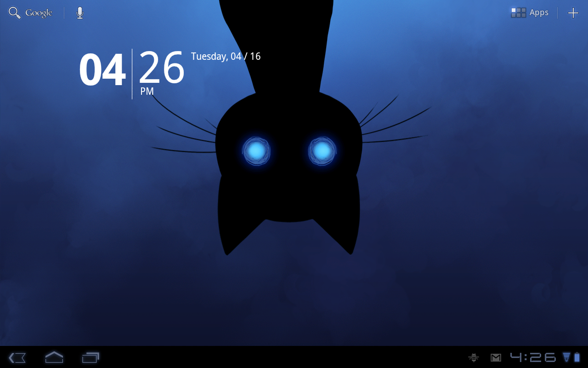The image size is (588, 368).
Task: Tap the Home navigation button
Action: [x=54, y=357]
